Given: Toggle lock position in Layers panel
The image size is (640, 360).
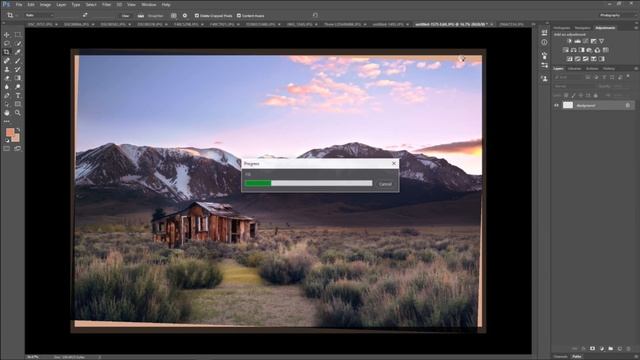Looking at the screenshot, I should [581, 95].
